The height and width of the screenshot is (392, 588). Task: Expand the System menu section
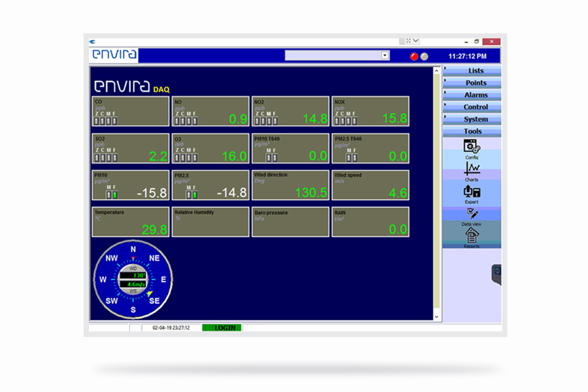point(472,119)
